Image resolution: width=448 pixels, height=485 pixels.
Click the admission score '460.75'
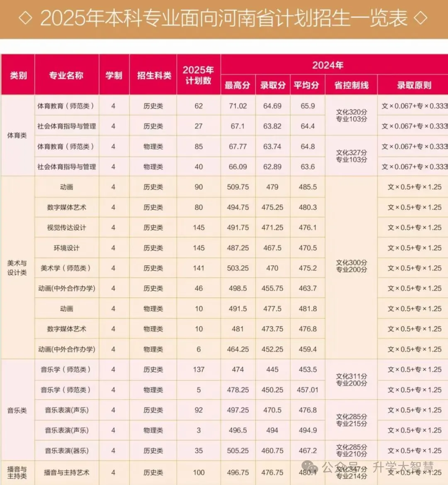tap(272, 450)
